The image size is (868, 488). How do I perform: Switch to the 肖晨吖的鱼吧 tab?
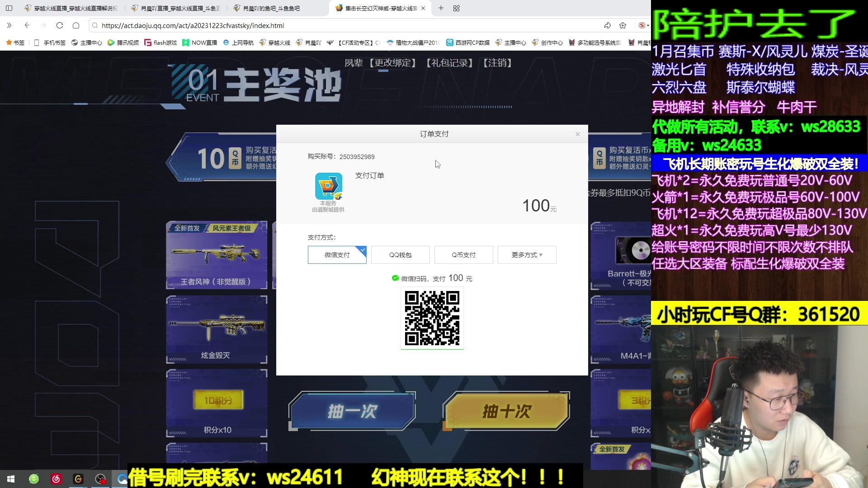coord(271,8)
